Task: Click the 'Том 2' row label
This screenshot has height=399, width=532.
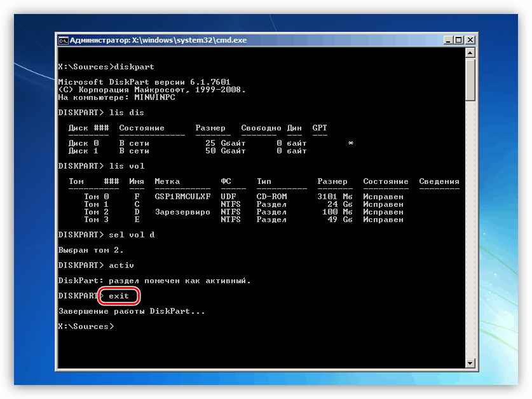Action: (97, 212)
